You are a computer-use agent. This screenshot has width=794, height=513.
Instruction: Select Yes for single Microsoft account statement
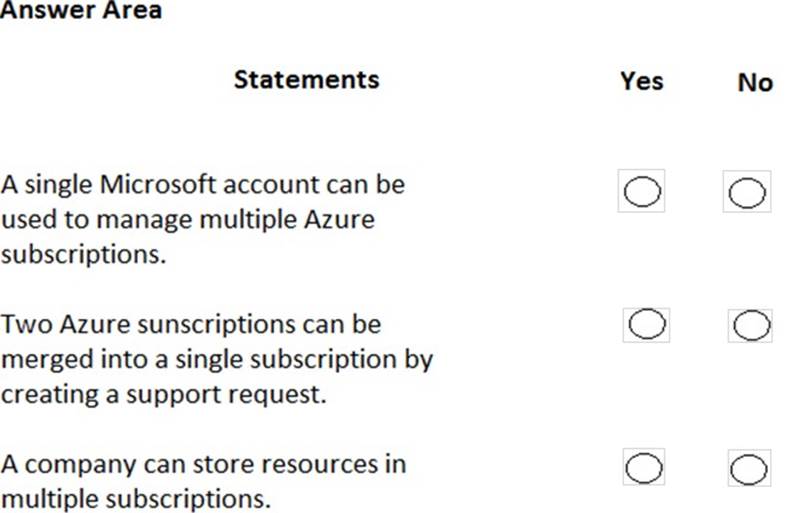coord(642,191)
